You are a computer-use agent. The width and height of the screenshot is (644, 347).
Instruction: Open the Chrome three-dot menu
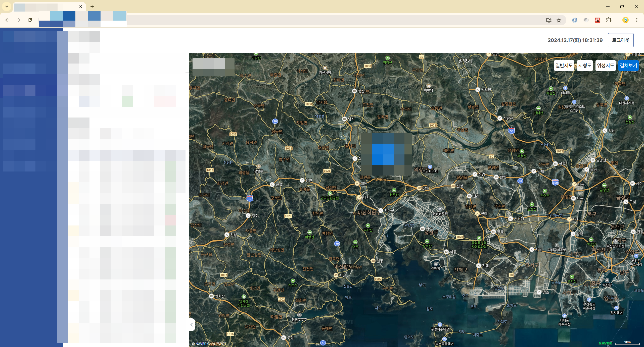point(637,20)
